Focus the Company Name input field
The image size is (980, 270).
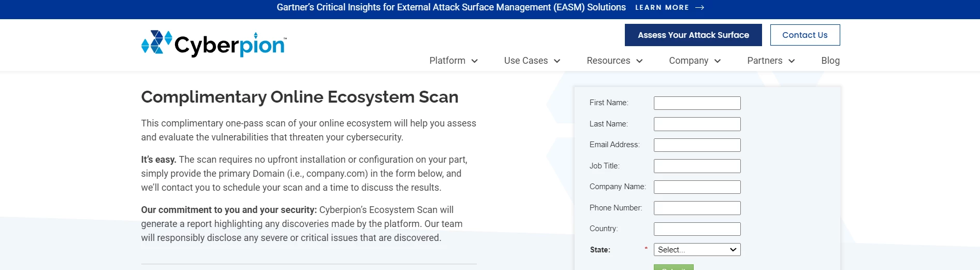point(697,187)
